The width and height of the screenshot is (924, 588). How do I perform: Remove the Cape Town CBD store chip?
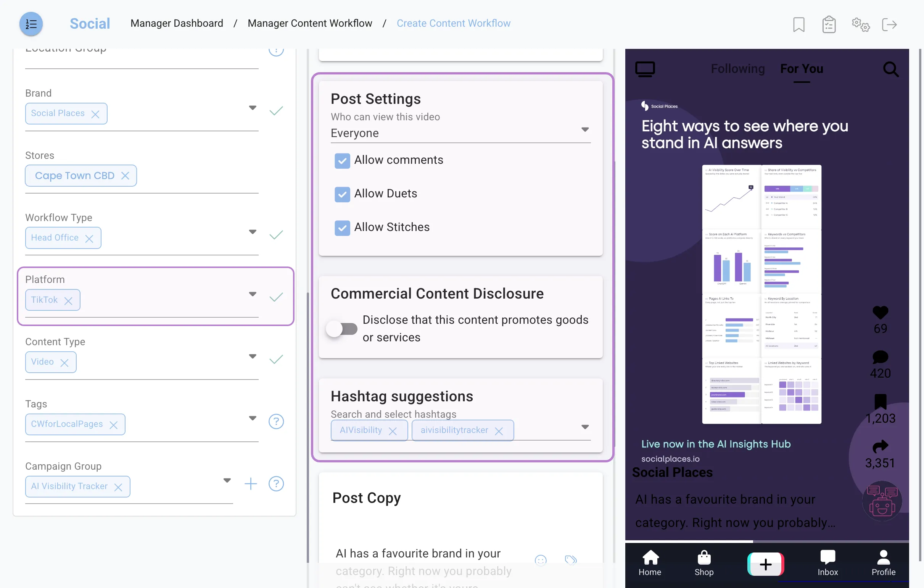point(125,176)
